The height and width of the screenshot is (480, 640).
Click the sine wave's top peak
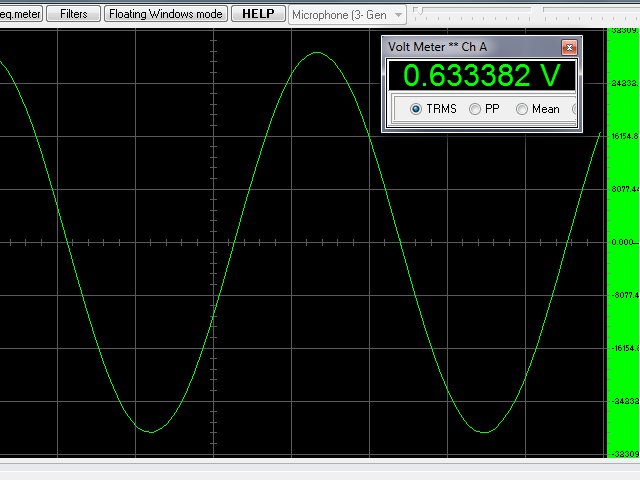coord(317,52)
